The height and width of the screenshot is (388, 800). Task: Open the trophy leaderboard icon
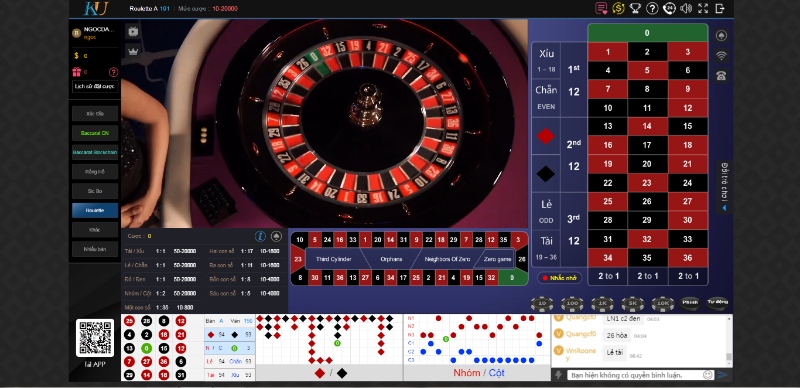635,8
